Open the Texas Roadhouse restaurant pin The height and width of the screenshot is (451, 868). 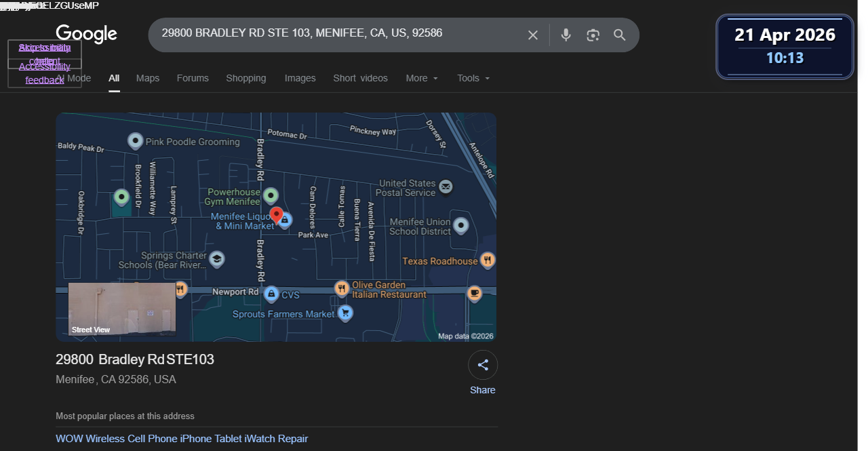pos(487,260)
